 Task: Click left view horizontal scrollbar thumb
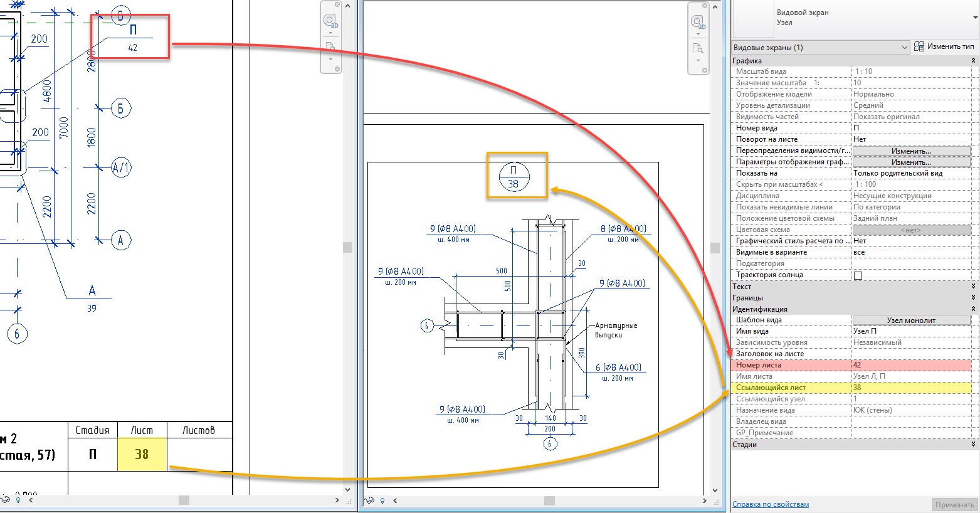(184, 500)
